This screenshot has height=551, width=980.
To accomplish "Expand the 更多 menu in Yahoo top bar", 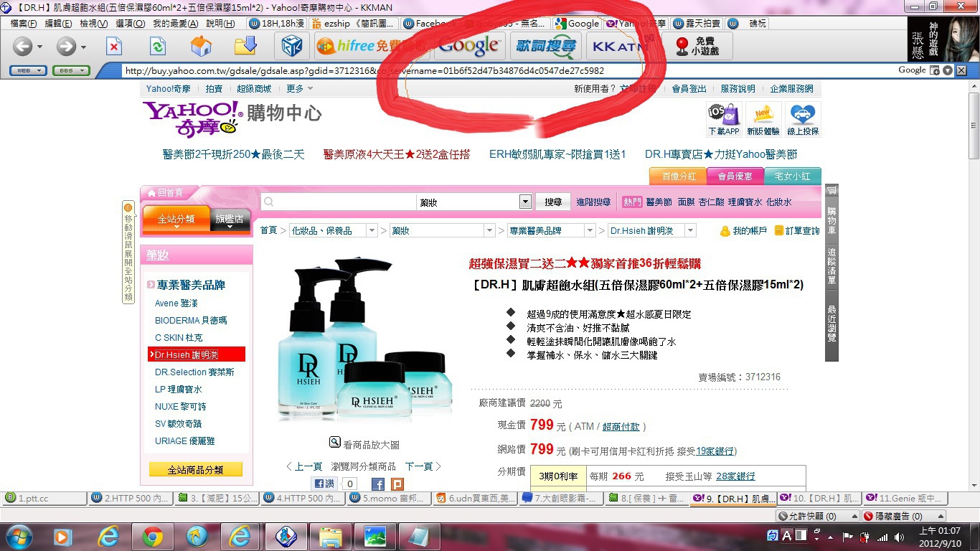I will (300, 89).
